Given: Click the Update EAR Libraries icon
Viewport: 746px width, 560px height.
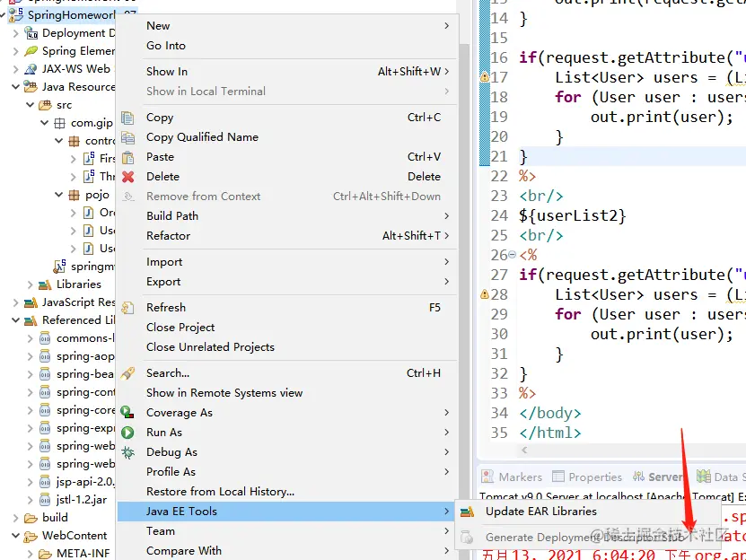Looking at the screenshot, I should click(x=467, y=512).
